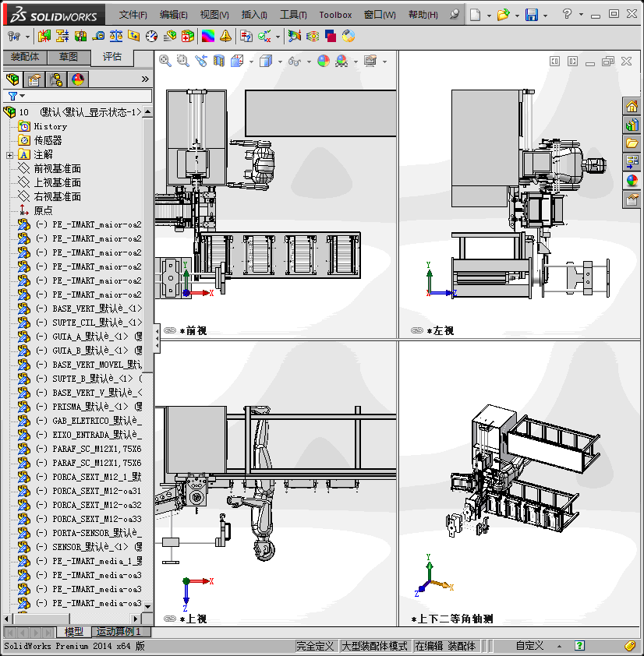Zoom to fit the model
Screen dimensions: 644x656
[x=165, y=61]
